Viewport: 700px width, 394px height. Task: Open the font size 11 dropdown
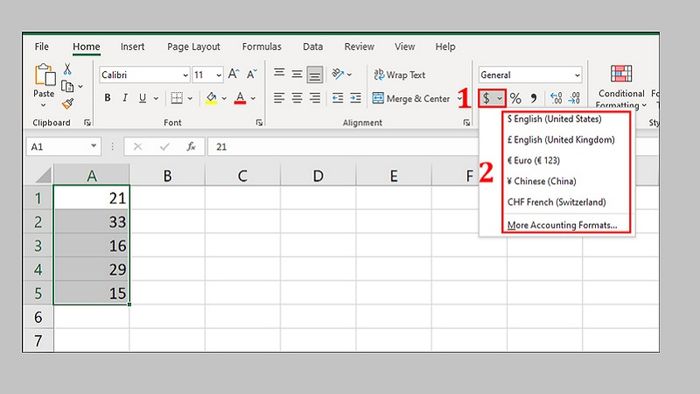[219, 75]
